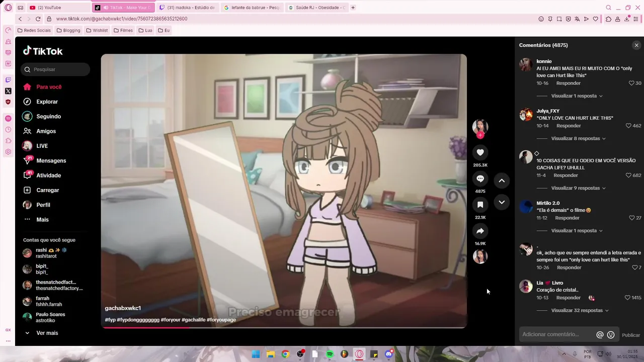644x362 pixels.
Task: Insert a mention with the @ icon
Action: (600, 335)
